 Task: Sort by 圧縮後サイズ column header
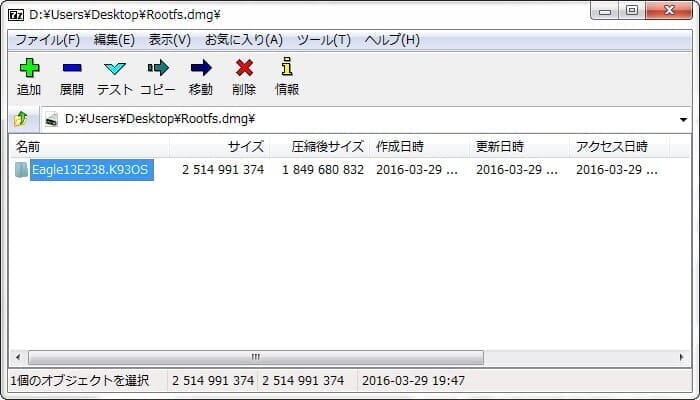coord(320,146)
